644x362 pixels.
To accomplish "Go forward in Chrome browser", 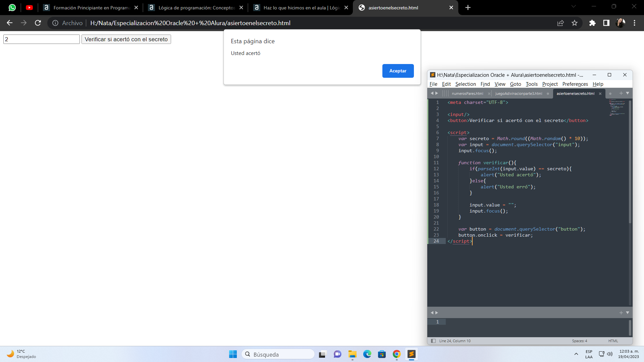I will tap(23, 23).
